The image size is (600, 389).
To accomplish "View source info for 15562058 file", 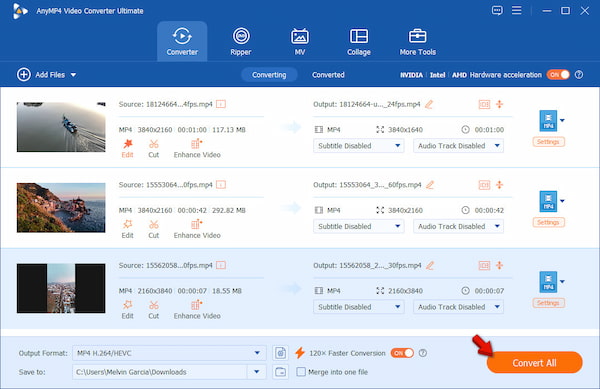I will click(x=221, y=265).
